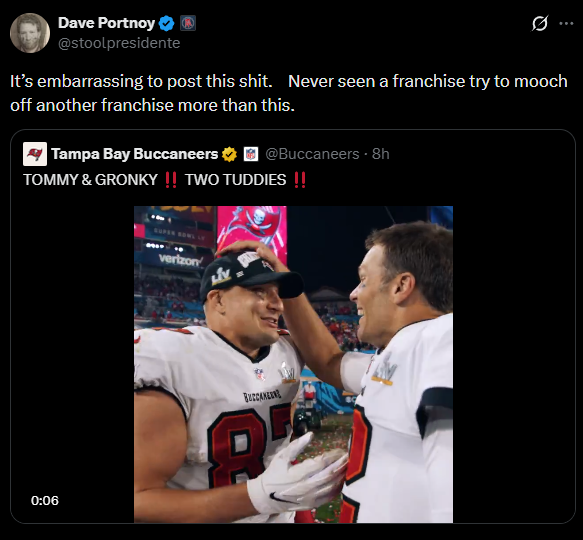Open the Tampa Bay Buccaneers account name
The width and height of the screenshot is (583, 540).
click(135, 154)
